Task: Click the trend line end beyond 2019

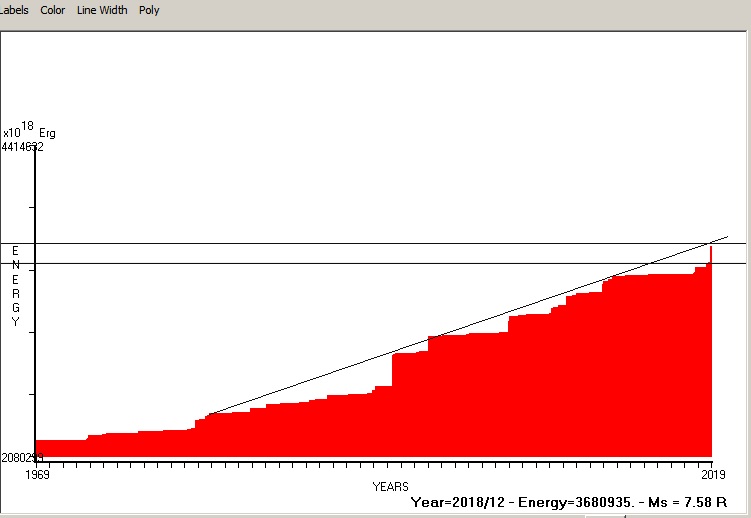Action: 727,238
